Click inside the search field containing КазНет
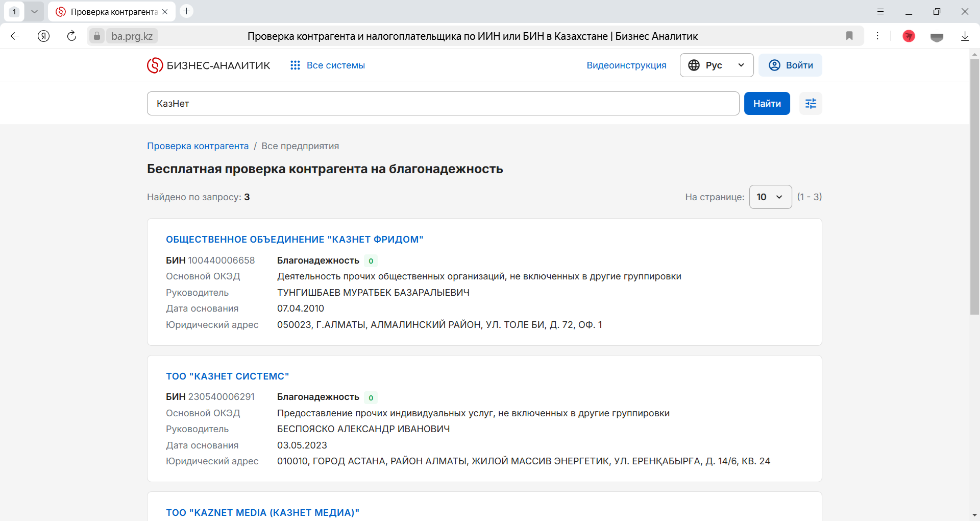Screen dimensions: 980x521 408,103
